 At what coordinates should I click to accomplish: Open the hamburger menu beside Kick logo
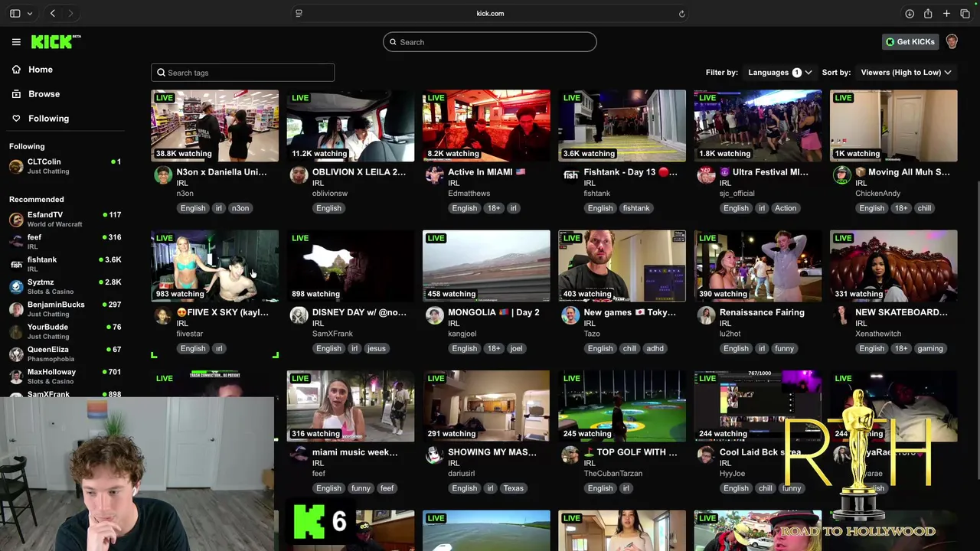point(16,42)
